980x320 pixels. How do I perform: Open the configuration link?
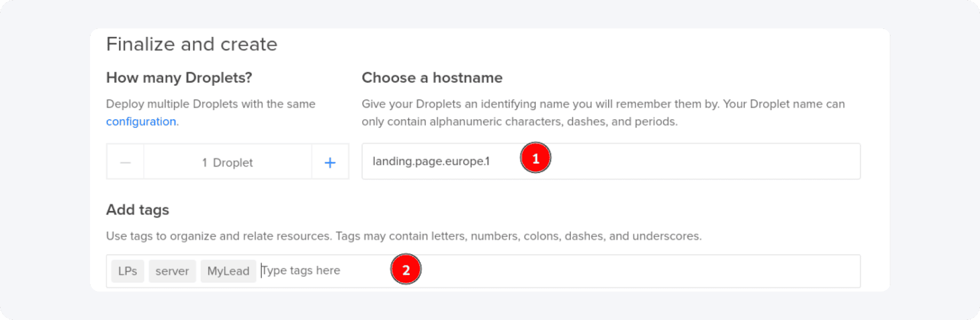141,121
